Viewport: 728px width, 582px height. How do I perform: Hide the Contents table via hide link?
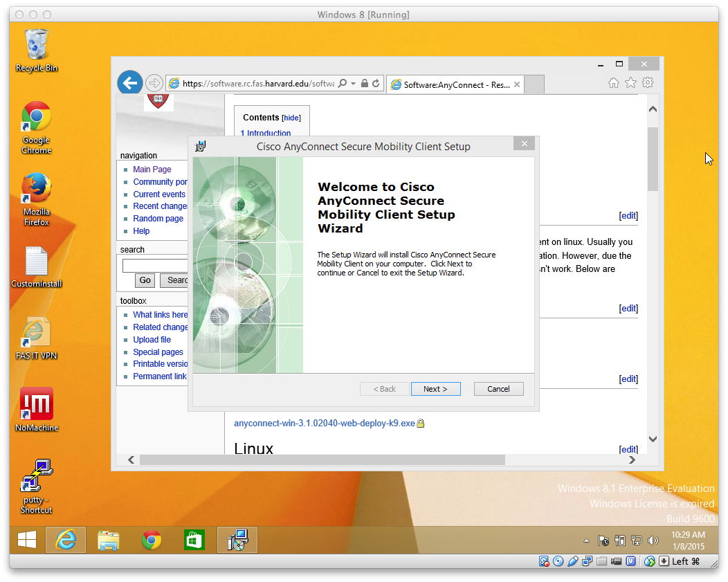(291, 118)
